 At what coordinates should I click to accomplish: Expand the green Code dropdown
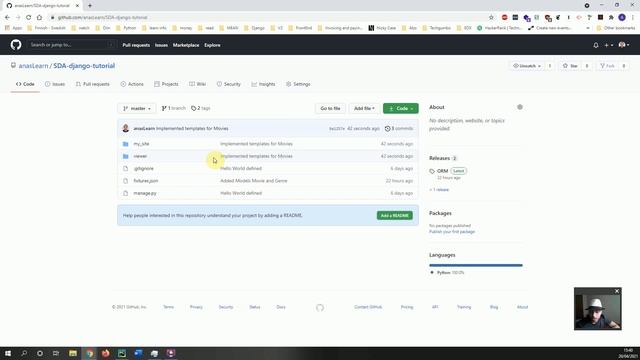pos(400,109)
